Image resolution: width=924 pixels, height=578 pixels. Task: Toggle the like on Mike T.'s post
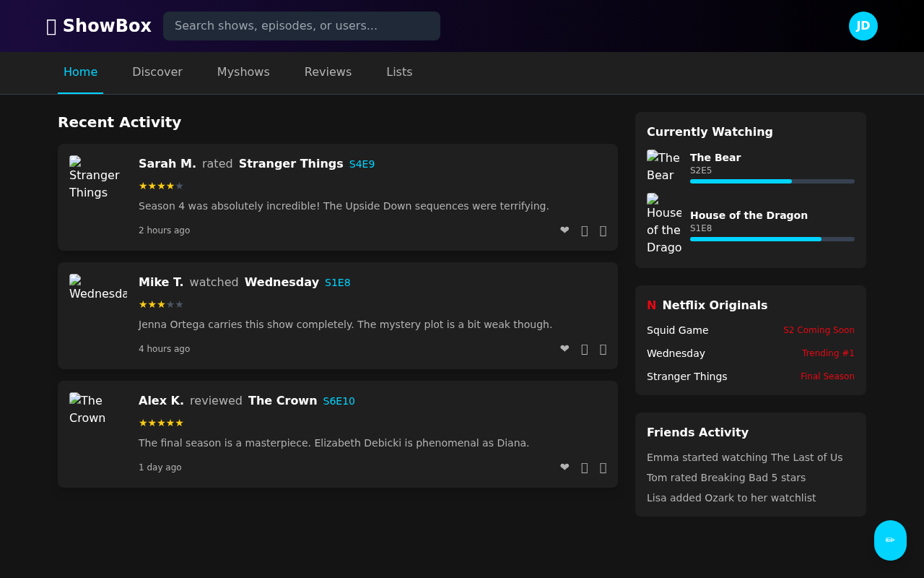pyautogui.click(x=565, y=349)
